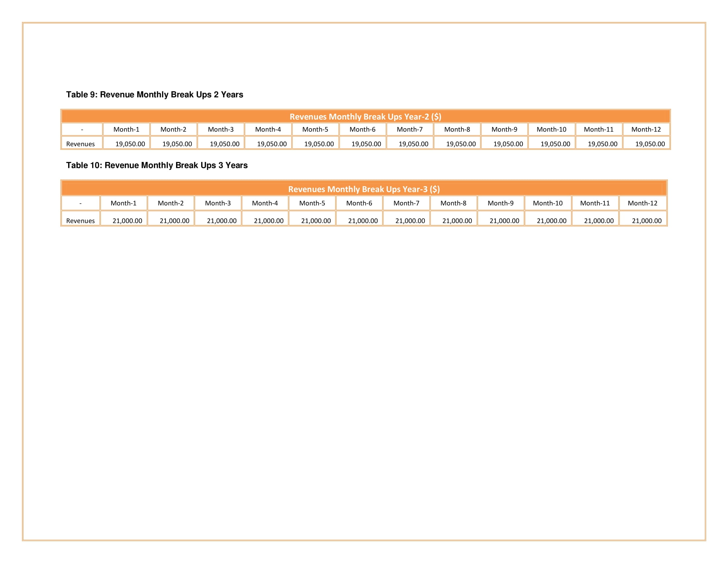Image resolution: width=728 pixels, height=563 pixels.
Task: Click the Table 10 heading text
Action: pos(157,166)
